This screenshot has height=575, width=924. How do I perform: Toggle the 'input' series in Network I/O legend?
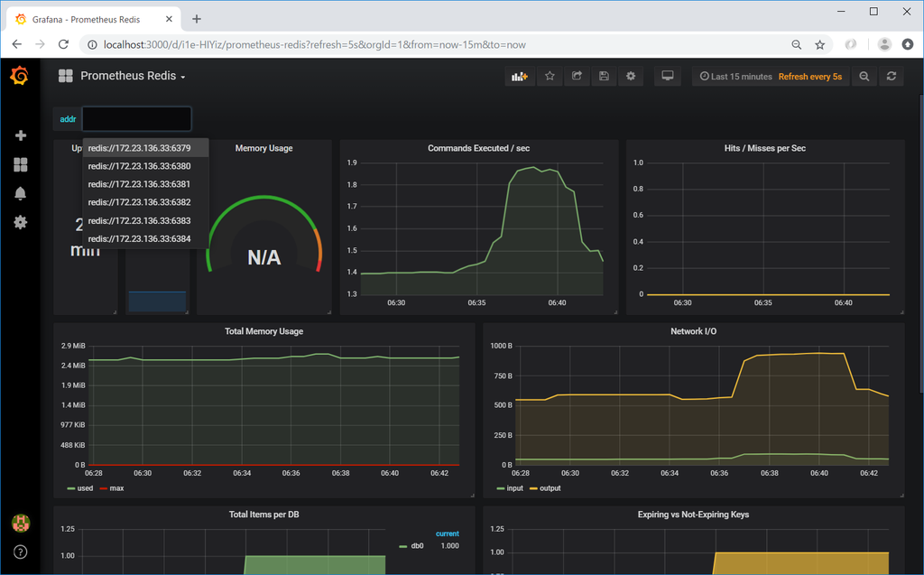click(511, 488)
